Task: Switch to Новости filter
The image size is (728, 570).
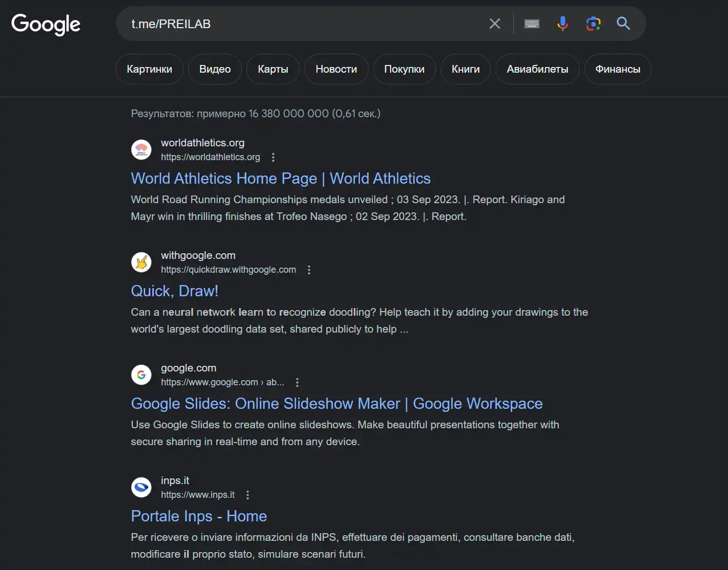Action: click(x=336, y=69)
